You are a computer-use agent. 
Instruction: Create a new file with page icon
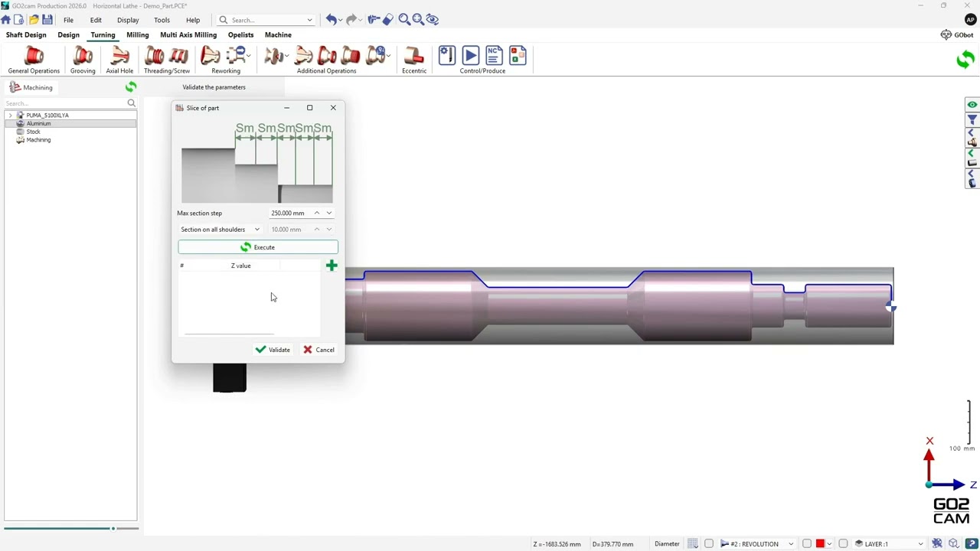pos(19,19)
